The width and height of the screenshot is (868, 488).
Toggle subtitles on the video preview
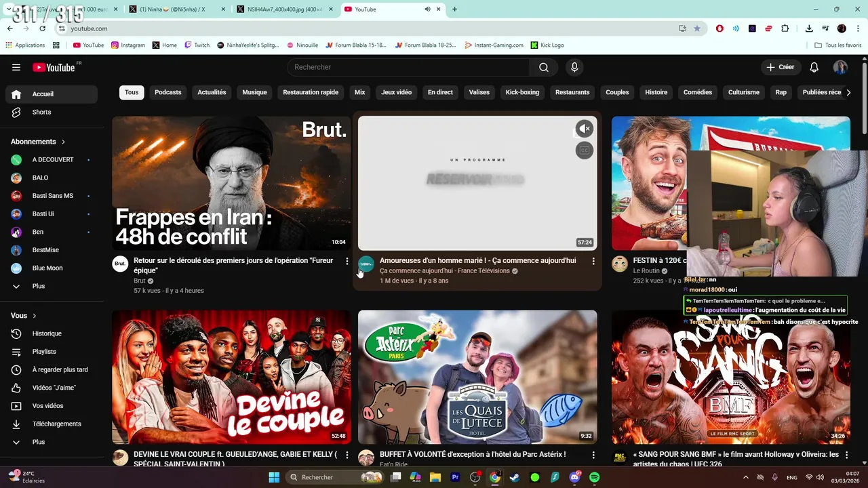(x=585, y=150)
